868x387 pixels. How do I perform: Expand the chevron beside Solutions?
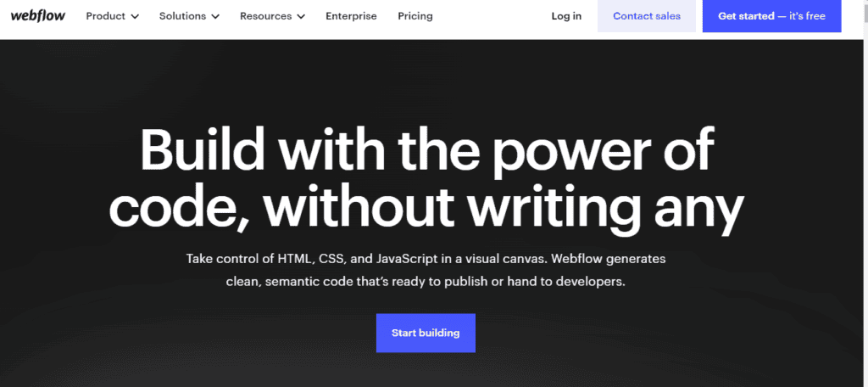pos(214,16)
